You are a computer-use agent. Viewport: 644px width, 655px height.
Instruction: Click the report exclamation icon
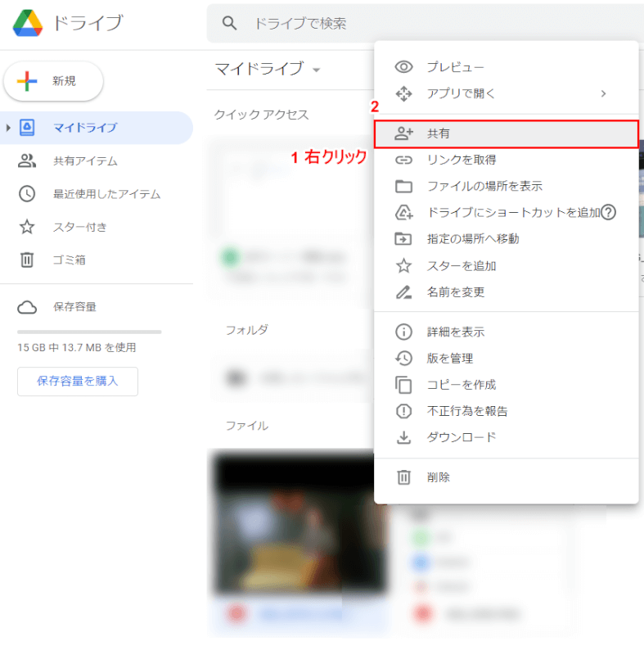pos(403,411)
